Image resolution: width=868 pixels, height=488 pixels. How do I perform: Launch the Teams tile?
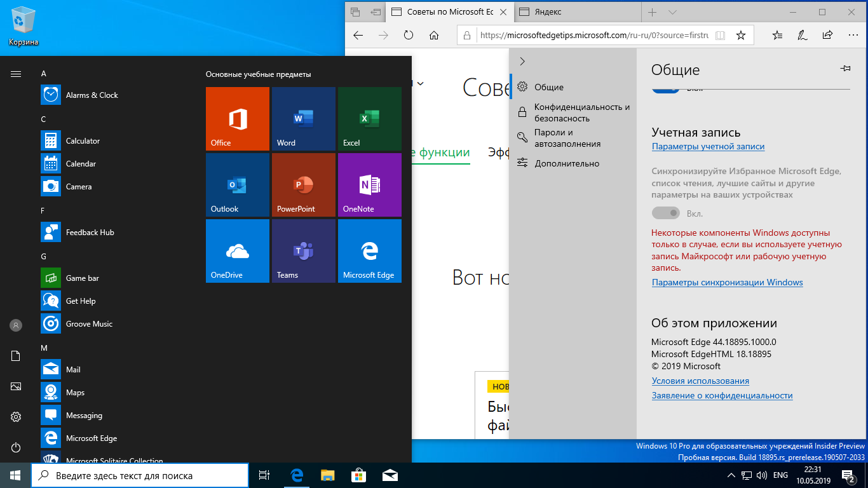click(304, 251)
